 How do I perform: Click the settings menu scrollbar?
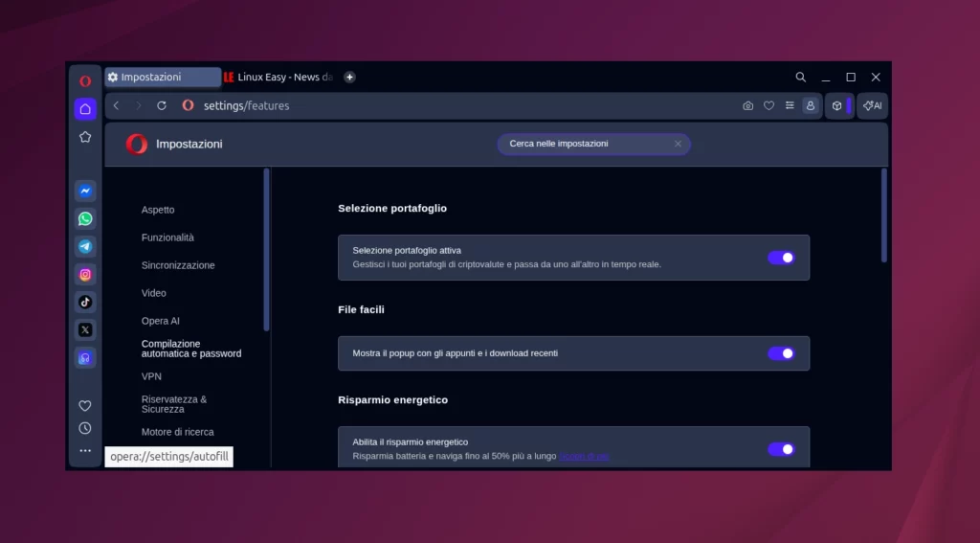266,250
